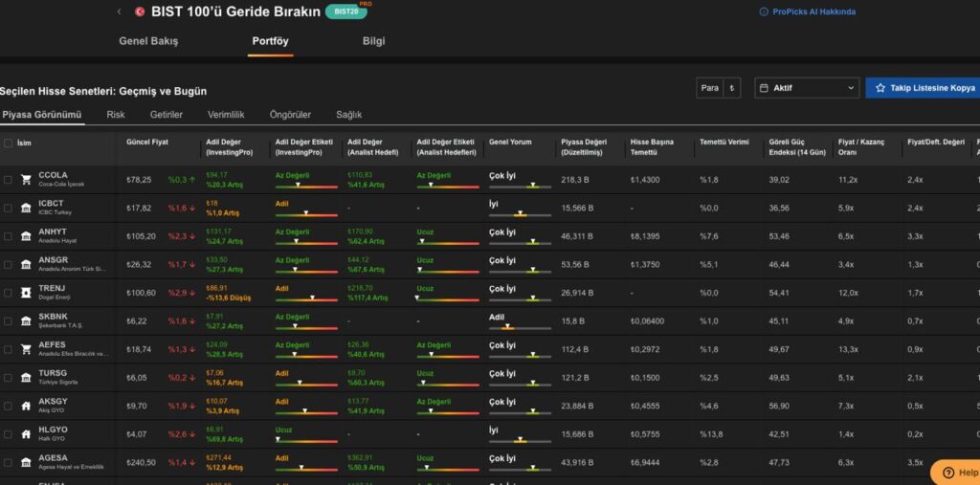Open the CCOLA stock link
This screenshot has height=485, width=980.
pyautogui.click(x=54, y=175)
